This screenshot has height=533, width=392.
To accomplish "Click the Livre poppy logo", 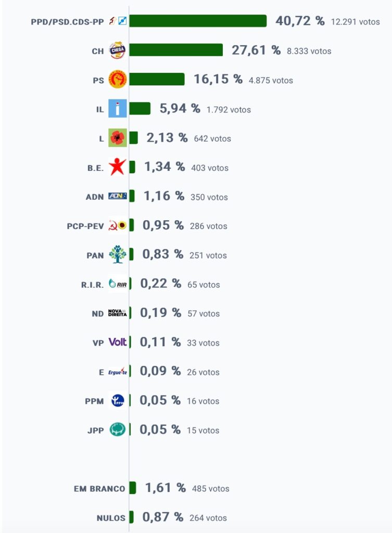I will pos(117,137).
